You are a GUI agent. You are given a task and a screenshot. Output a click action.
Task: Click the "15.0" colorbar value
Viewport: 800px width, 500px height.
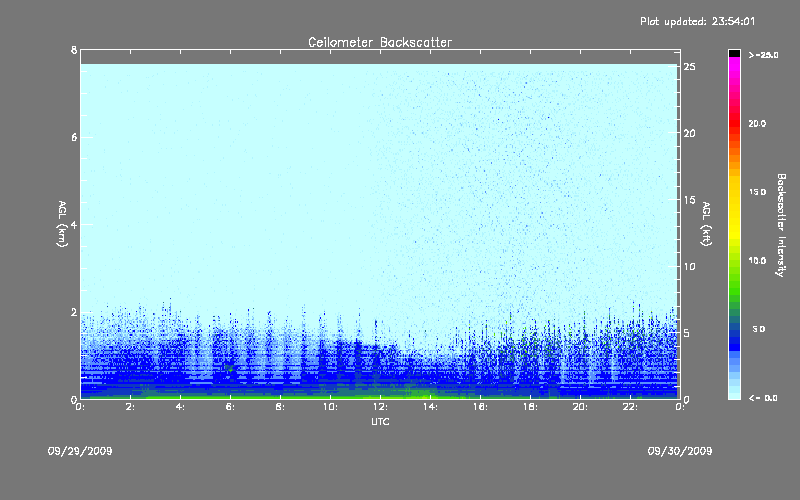tap(757, 192)
